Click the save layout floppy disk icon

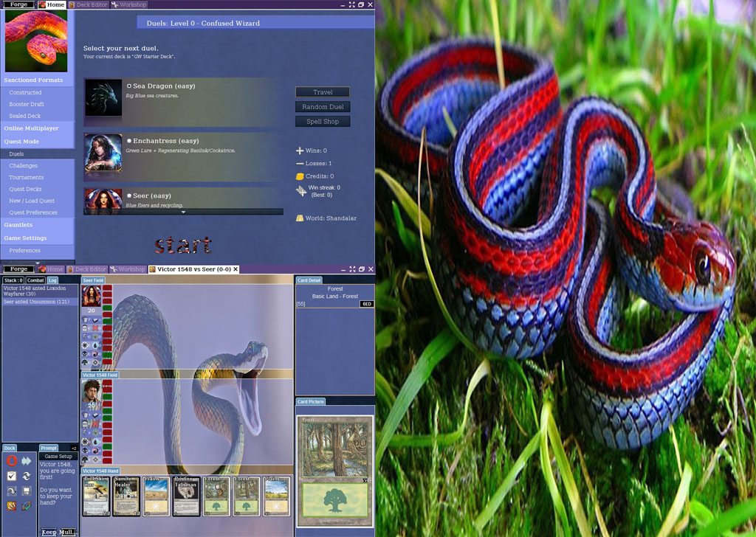pyautogui.click(x=27, y=491)
